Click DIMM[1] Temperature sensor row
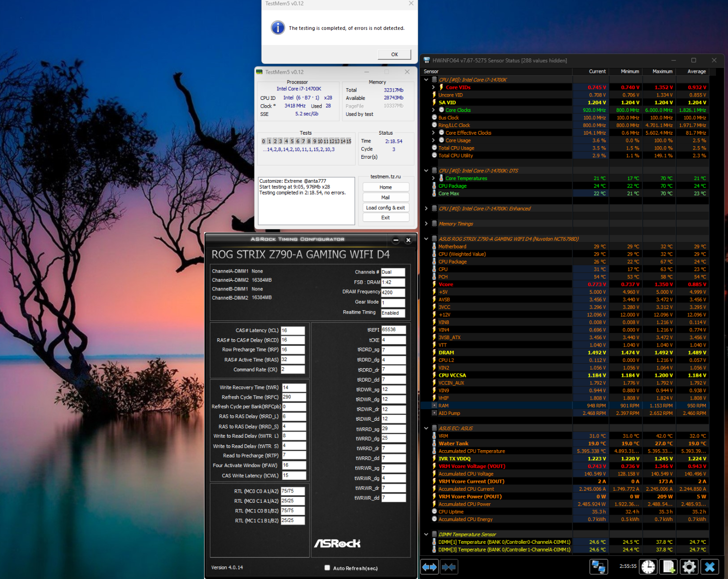This screenshot has height=579, width=728. [565, 542]
